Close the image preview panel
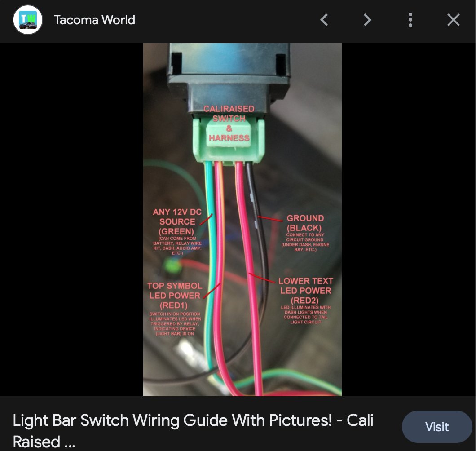 point(453,20)
